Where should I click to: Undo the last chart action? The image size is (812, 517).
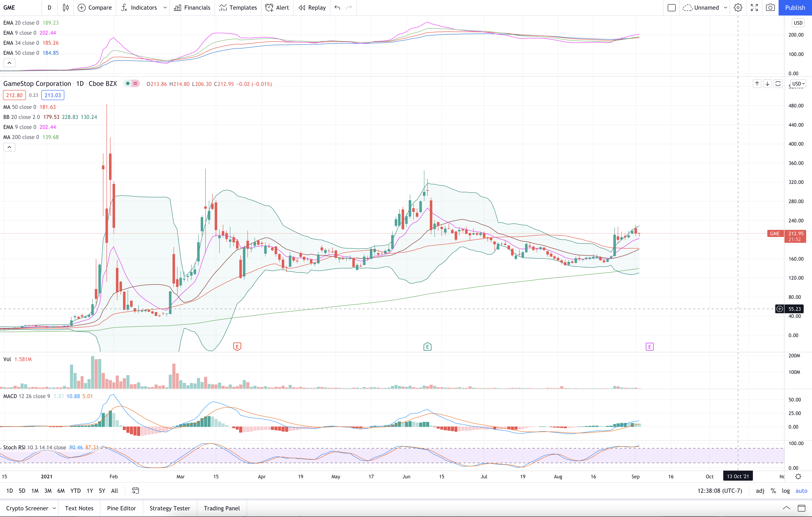click(x=337, y=8)
